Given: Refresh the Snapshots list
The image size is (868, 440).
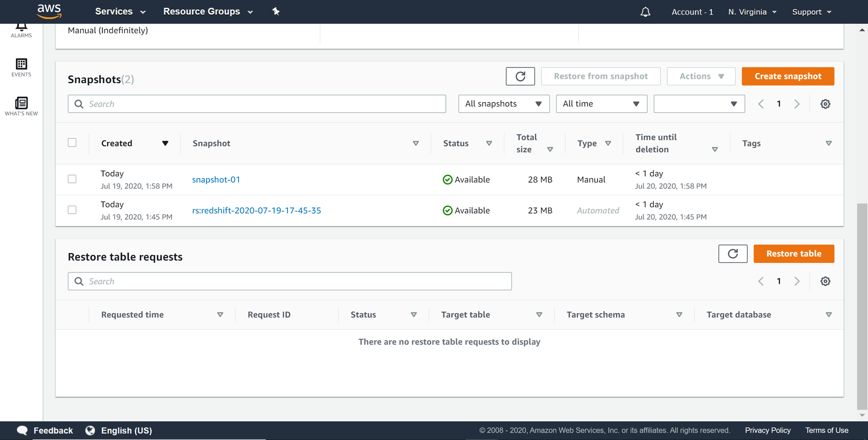Looking at the screenshot, I should point(520,76).
